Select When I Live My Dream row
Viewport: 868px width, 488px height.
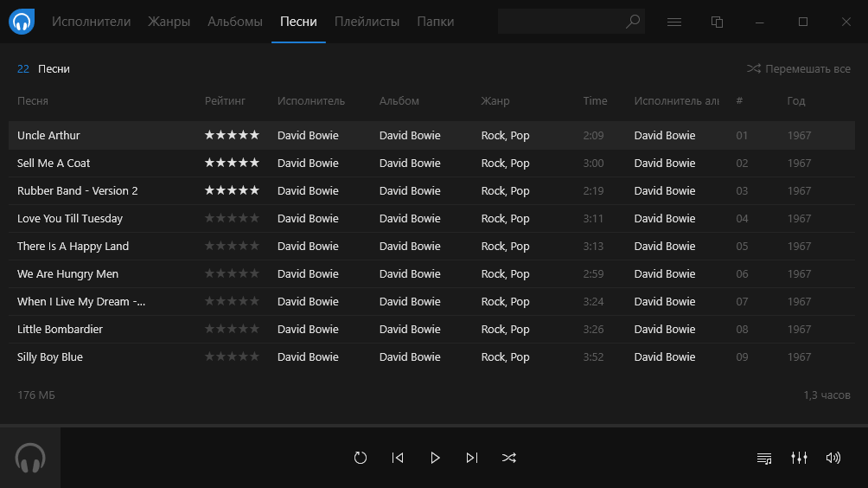(x=431, y=301)
